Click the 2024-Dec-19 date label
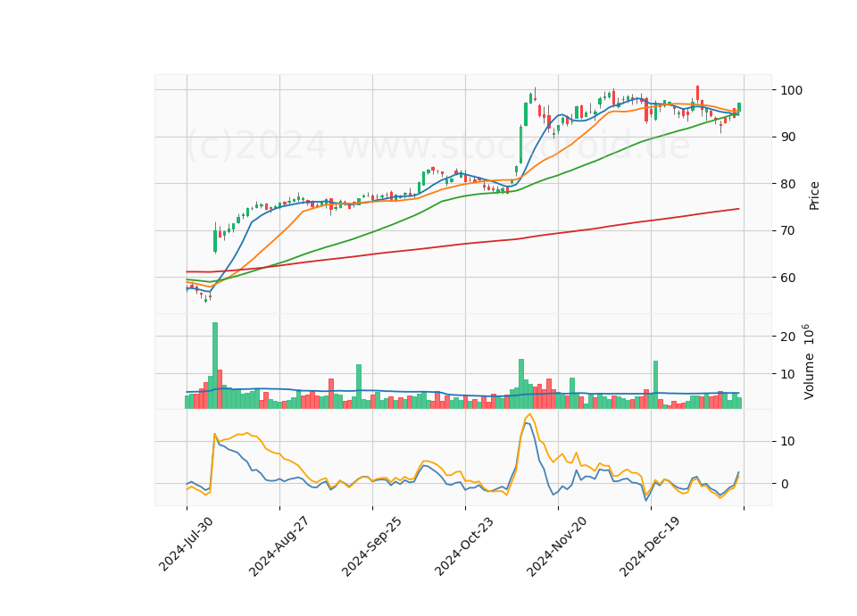This screenshot has height=616, width=857. [x=649, y=546]
